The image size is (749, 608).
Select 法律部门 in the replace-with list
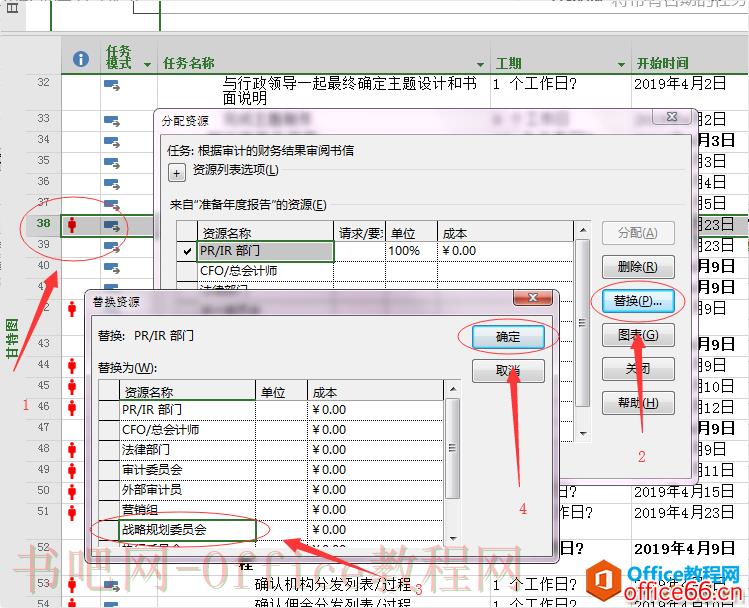coord(187,449)
